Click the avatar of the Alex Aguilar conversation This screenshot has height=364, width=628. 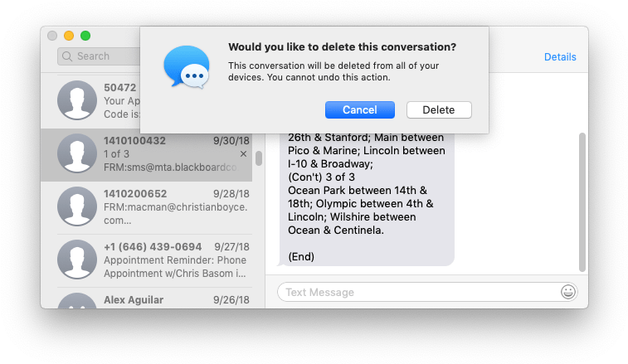(77, 301)
